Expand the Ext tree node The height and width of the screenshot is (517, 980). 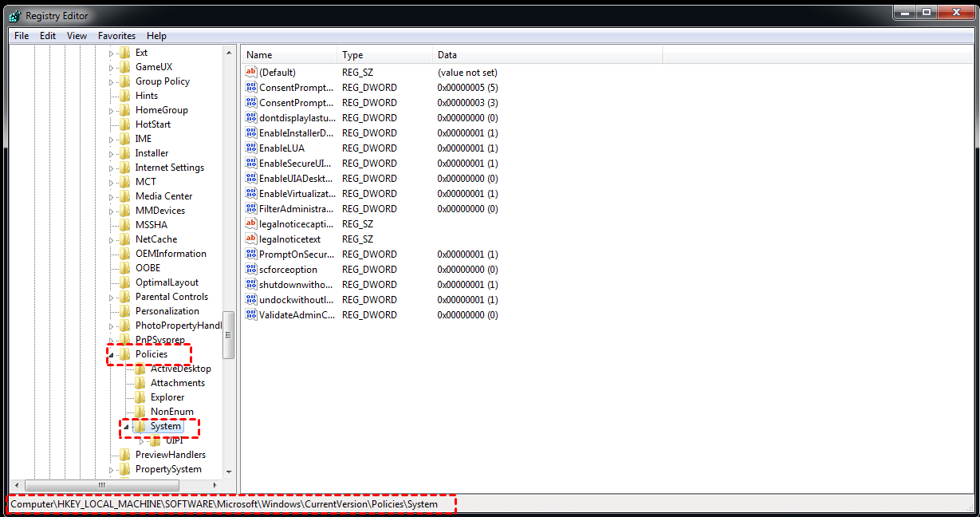click(112, 53)
